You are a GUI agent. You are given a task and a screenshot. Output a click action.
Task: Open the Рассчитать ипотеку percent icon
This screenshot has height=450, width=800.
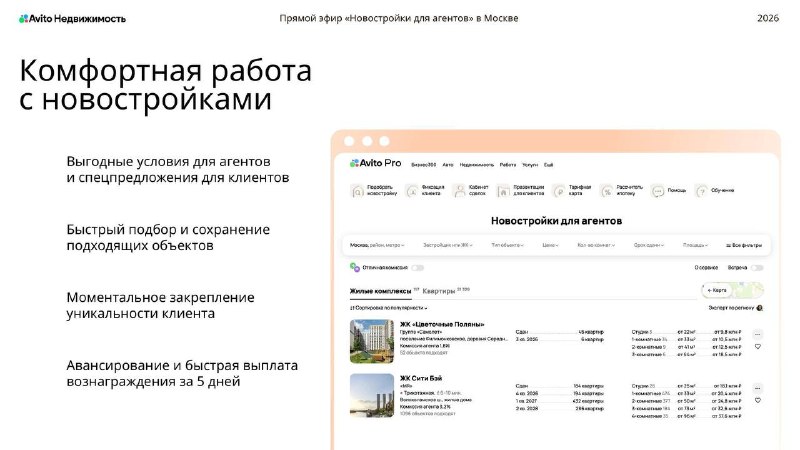607,191
